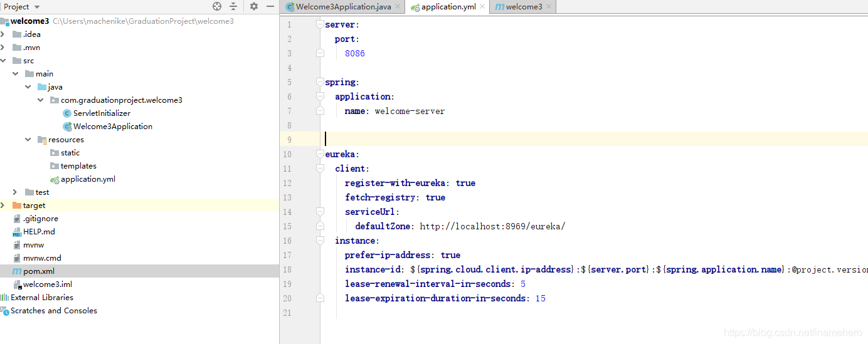Select HELP.md file
Viewport: 868px width, 344px height.
click(x=39, y=231)
